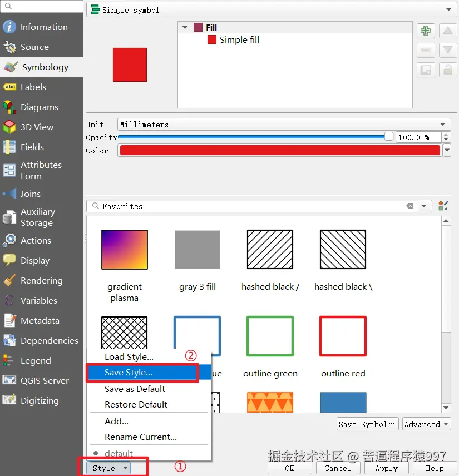Choose Restore Default menu item
This screenshot has width=459, height=476.
pyautogui.click(x=149, y=404)
